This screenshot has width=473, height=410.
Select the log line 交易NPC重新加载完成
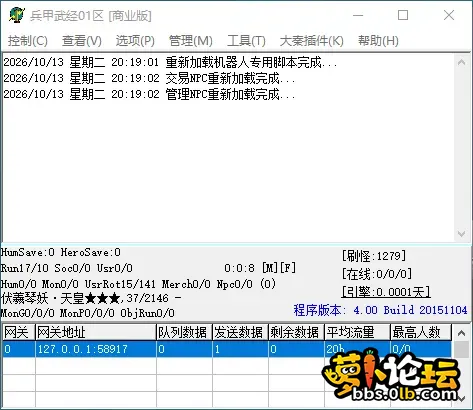click(149, 79)
